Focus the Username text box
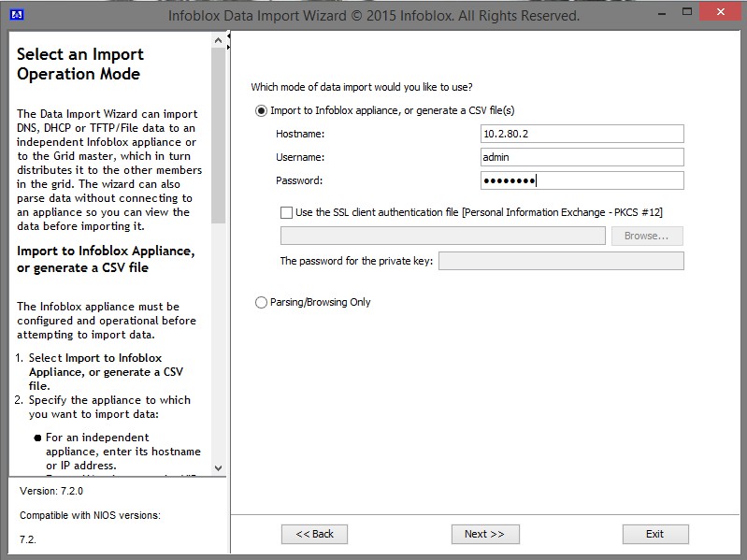The image size is (747, 560). tap(582, 158)
